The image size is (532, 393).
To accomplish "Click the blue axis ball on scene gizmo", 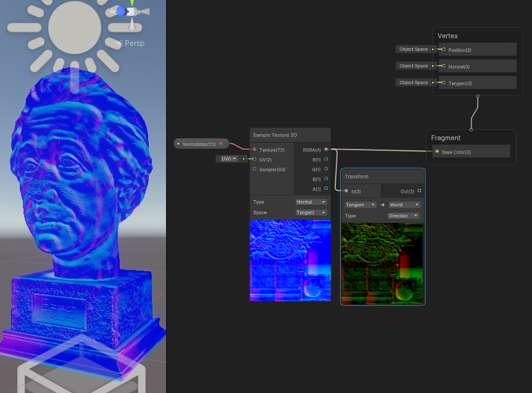I will [121, 11].
